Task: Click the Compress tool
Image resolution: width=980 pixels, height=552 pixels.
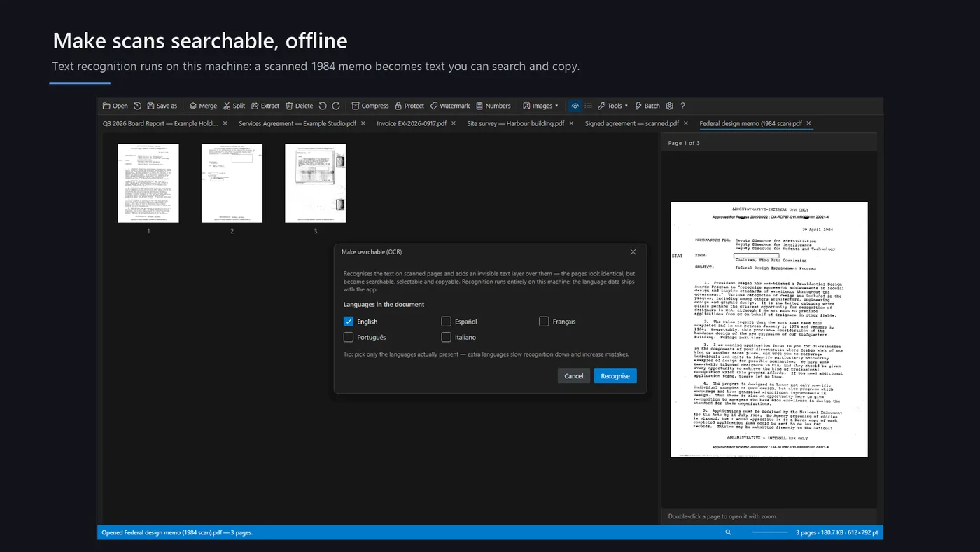Action: coord(370,106)
